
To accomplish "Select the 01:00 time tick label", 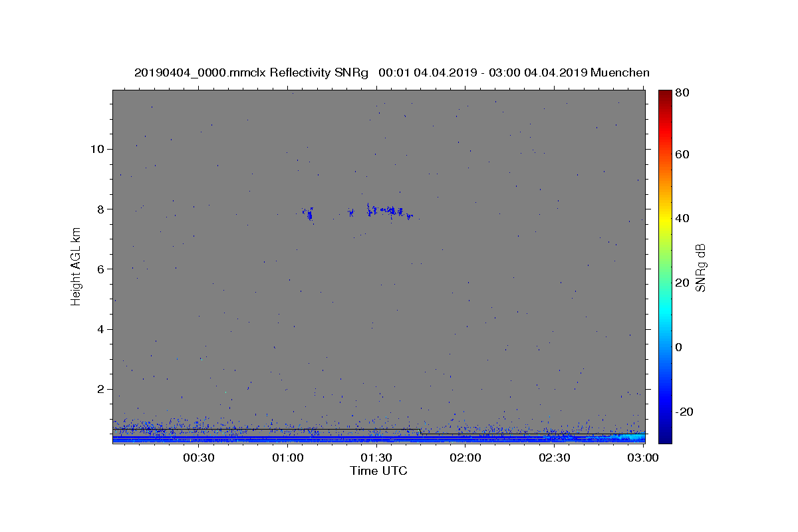I will tap(287, 458).
